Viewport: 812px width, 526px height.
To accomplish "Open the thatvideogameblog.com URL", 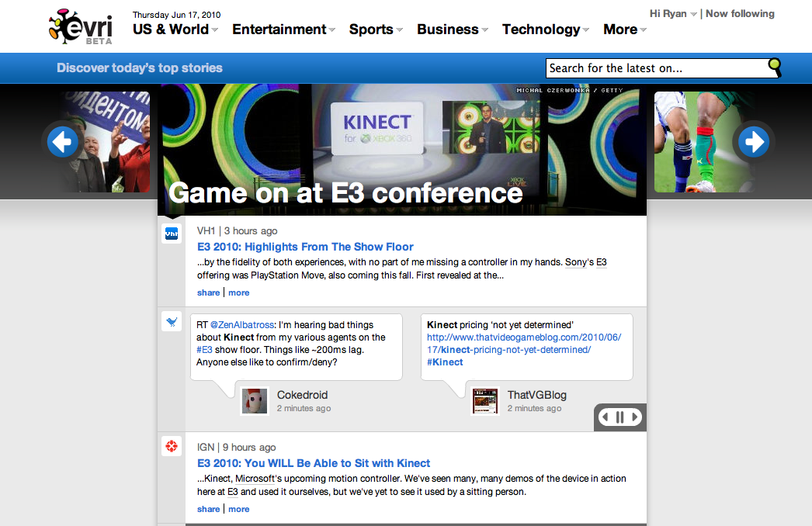I will [x=523, y=343].
